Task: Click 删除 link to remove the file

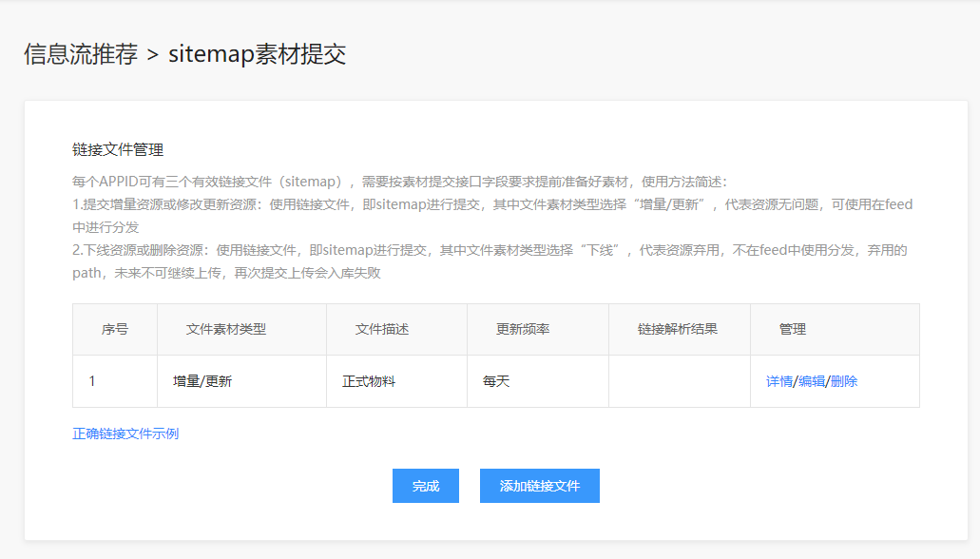Action: tap(844, 381)
